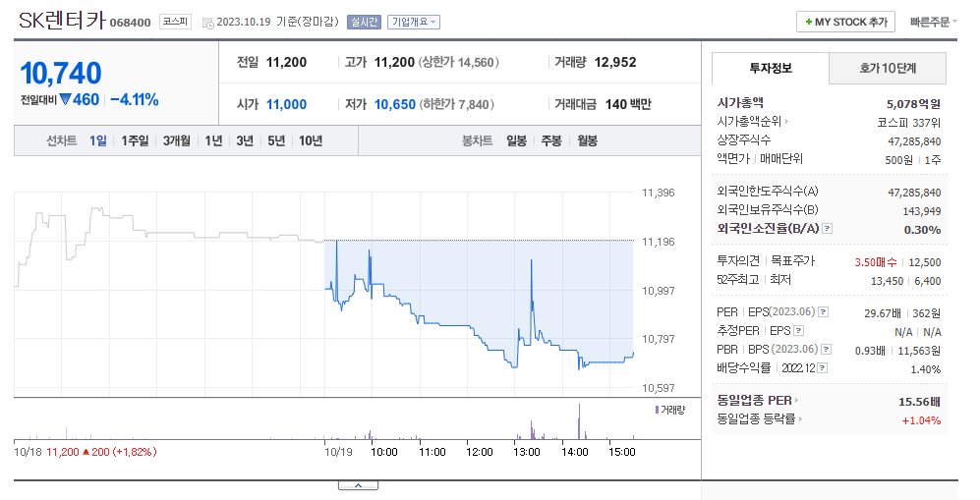Click 거래대금 value 140 백만
The height and width of the screenshot is (500, 980).
628,104
